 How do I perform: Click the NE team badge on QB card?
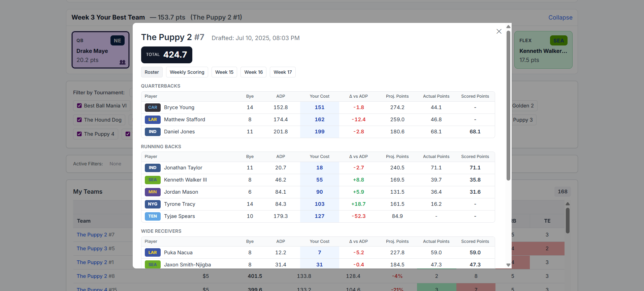[x=117, y=41]
